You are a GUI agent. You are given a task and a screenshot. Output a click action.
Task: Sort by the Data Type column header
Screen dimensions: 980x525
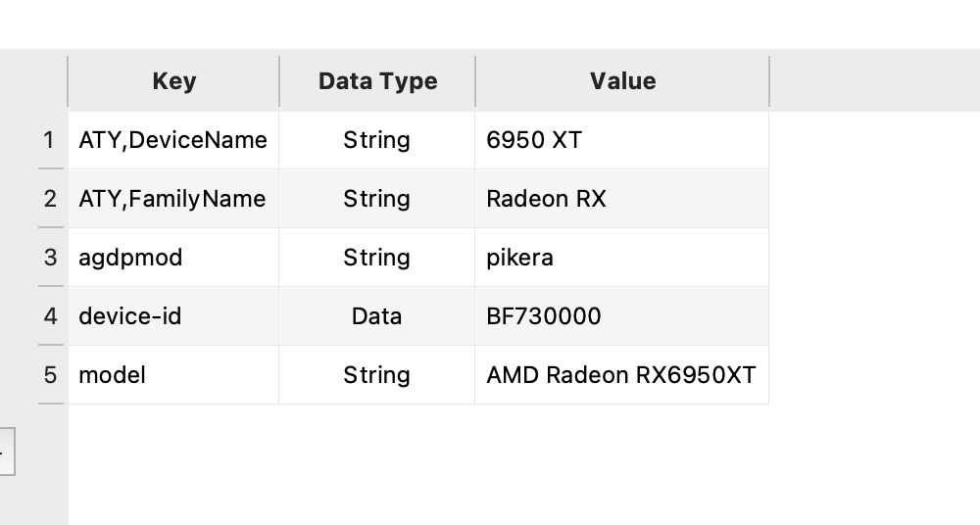(377, 81)
